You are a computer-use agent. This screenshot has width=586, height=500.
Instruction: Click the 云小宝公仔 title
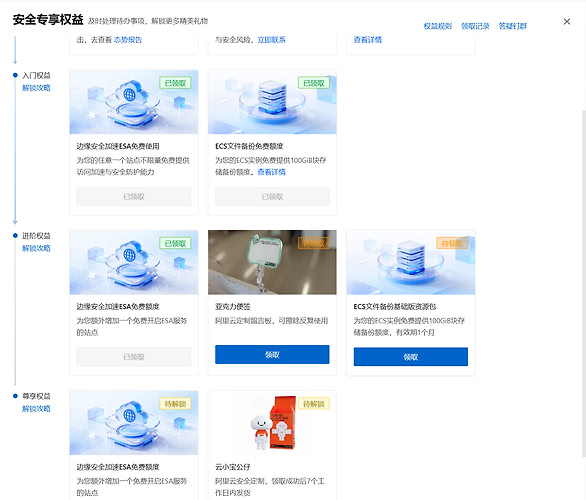(x=233, y=467)
